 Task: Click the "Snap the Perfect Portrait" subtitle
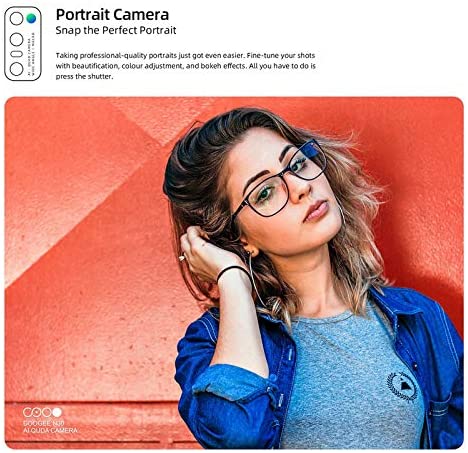pyautogui.click(x=116, y=30)
